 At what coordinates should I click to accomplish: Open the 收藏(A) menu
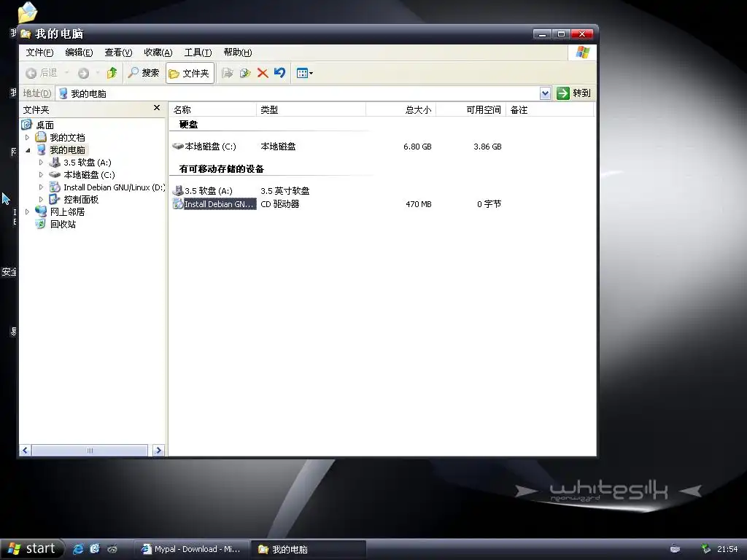158,52
